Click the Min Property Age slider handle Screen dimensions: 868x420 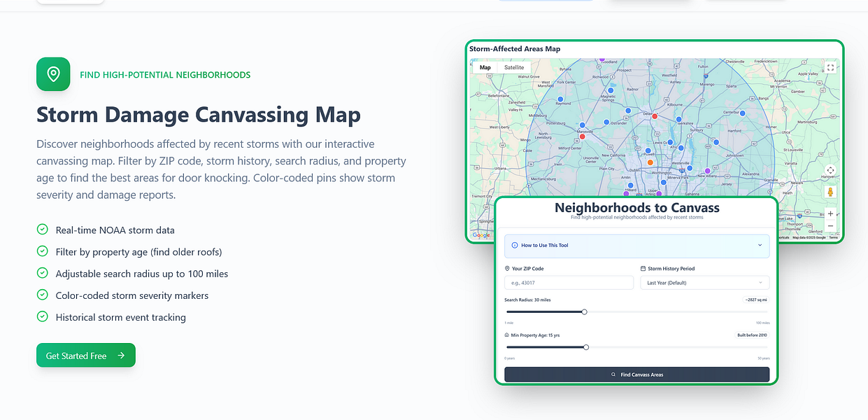586,347
